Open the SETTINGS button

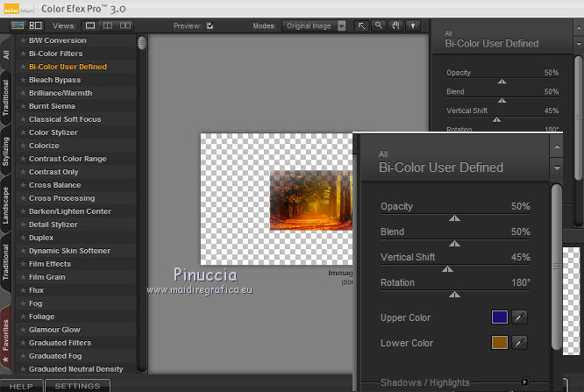coord(77,386)
